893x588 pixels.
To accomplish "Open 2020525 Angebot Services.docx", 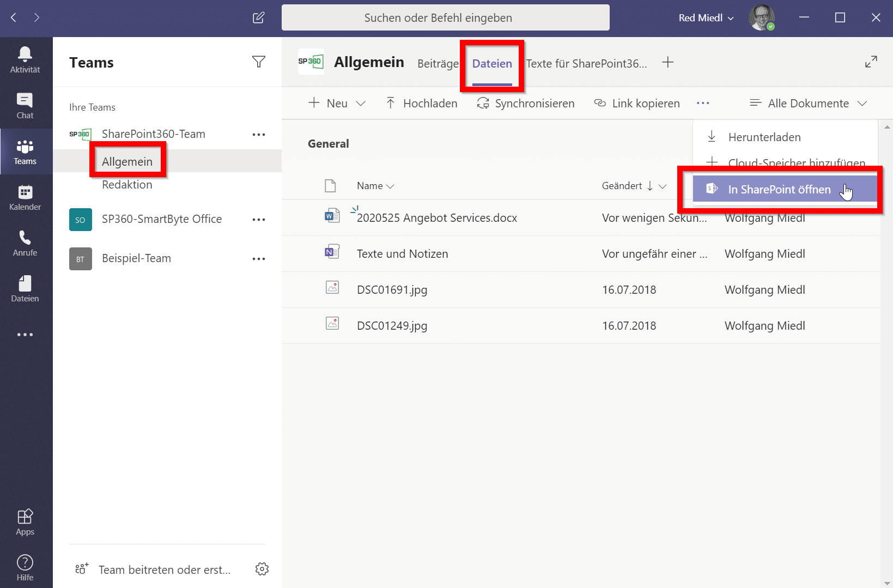I will 437,218.
